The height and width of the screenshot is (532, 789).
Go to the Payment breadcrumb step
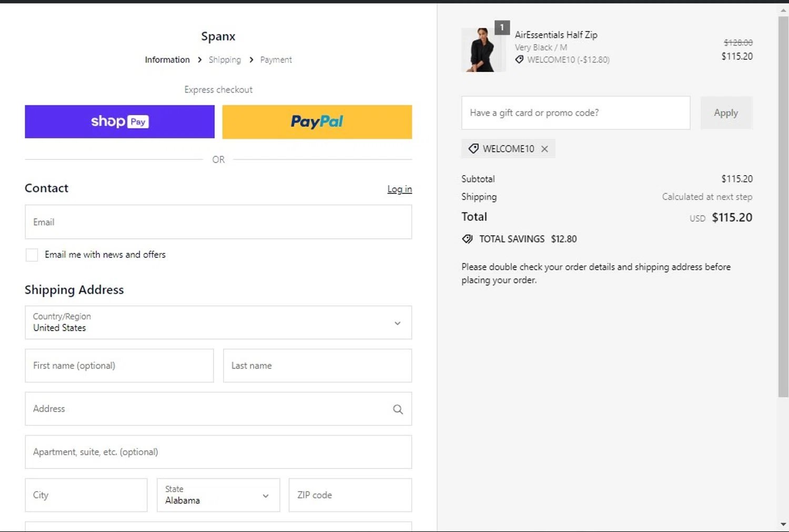pyautogui.click(x=276, y=60)
